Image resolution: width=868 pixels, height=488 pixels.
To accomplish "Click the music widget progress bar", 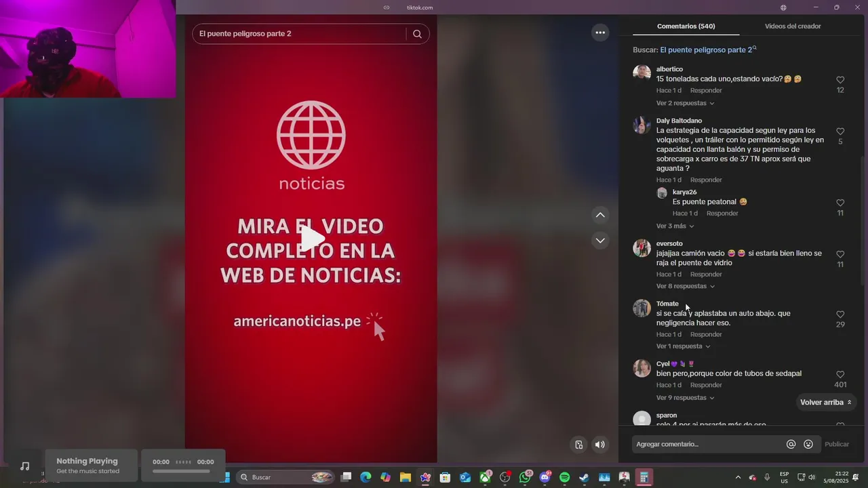I will click(x=181, y=471).
